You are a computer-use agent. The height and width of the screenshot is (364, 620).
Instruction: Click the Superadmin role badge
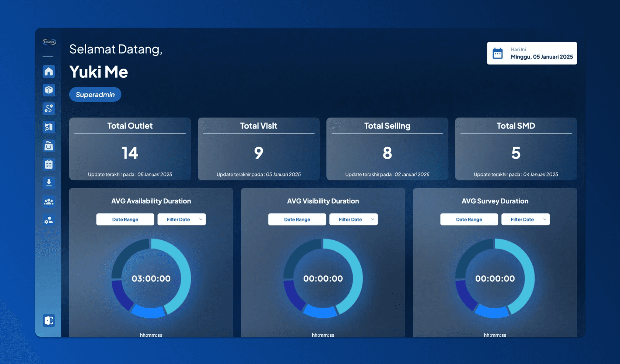(95, 95)
